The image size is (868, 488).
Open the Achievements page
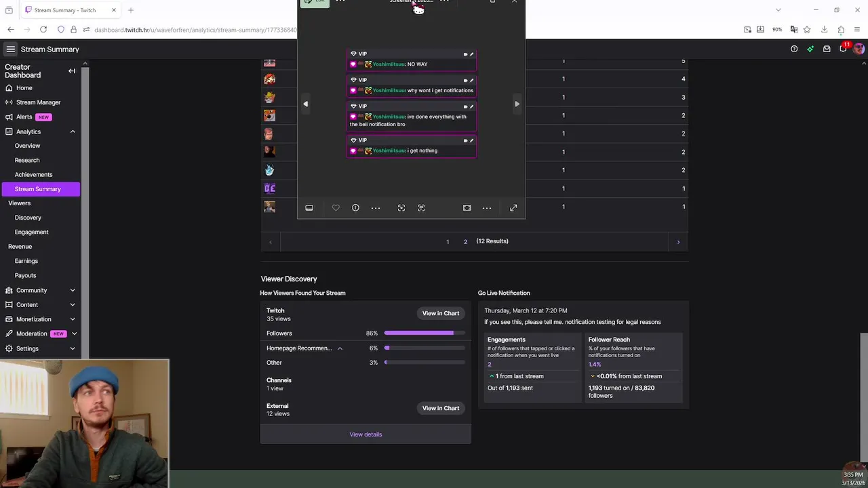pos(33,175)
